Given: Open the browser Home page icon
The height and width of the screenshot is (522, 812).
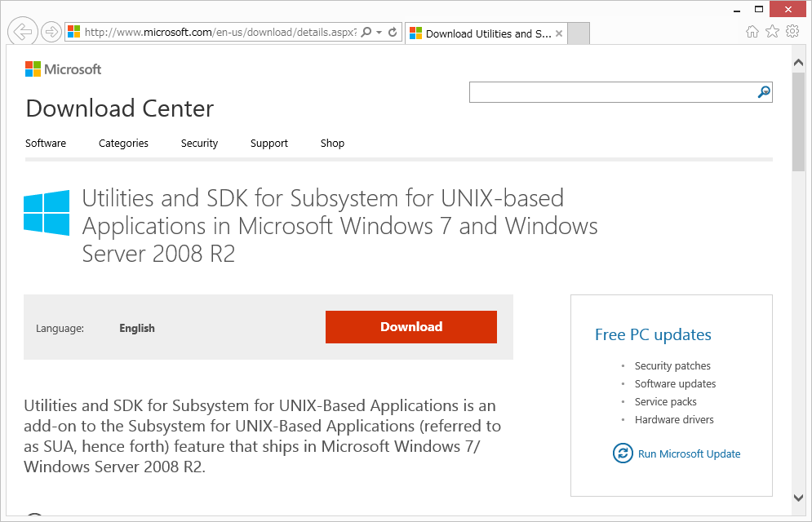Looking at the screenshot, I should pyautogui.click(x=752, y=32).
